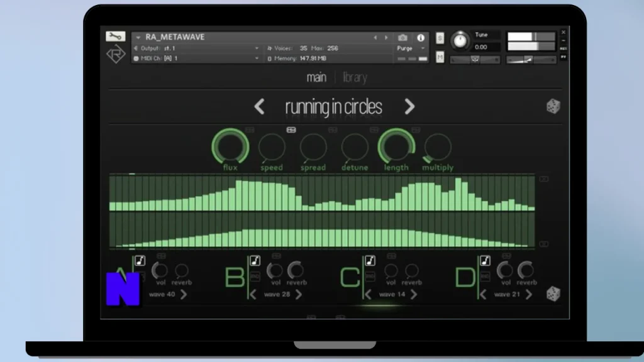644x362 pixels.
Task: Toggle the link icon beside the length knob
Action: (x=416, y=130)
